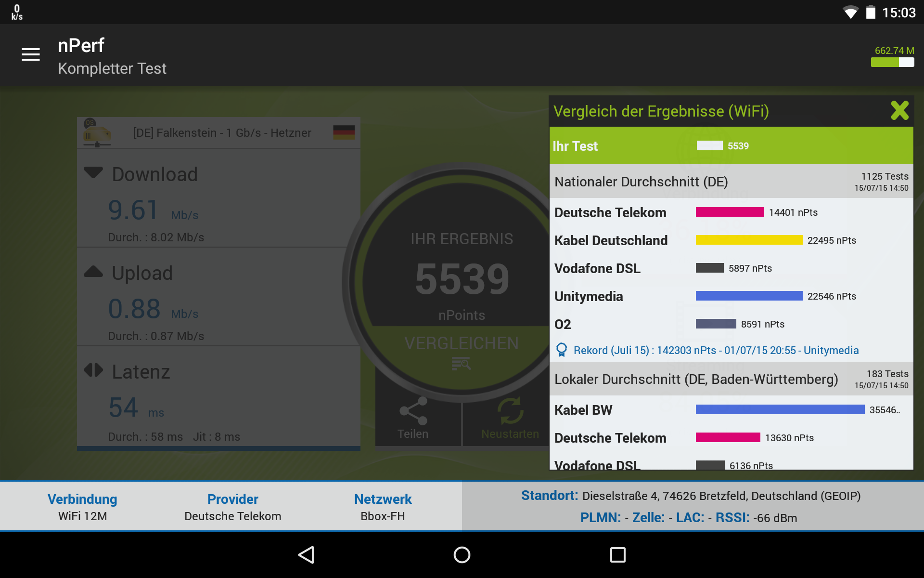Tap the Falkenstein Hetzner server name
This screenshot has height=578, width=924.
222,132
